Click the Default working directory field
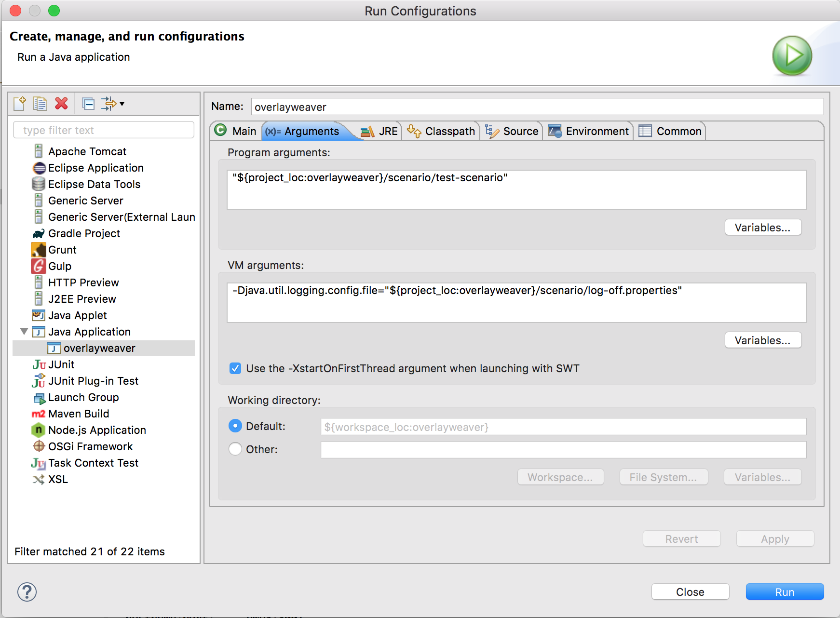 pyautogui.click(x=564, y=427)
